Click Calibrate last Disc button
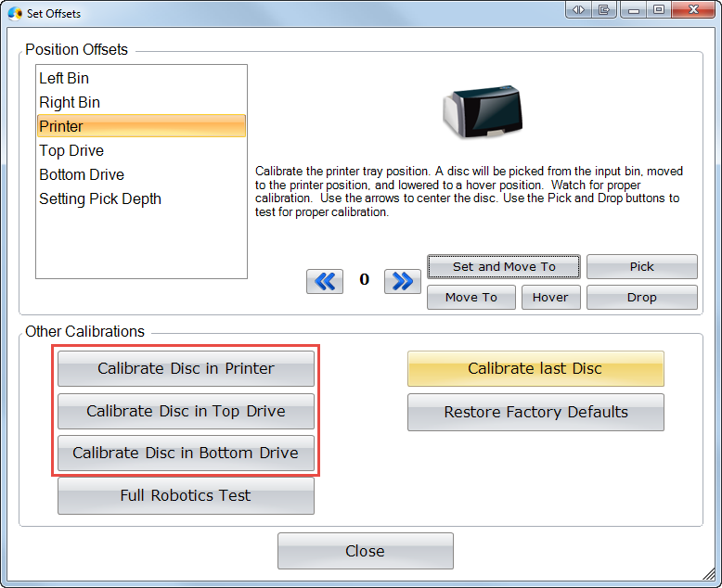 (x=535, y=368)
